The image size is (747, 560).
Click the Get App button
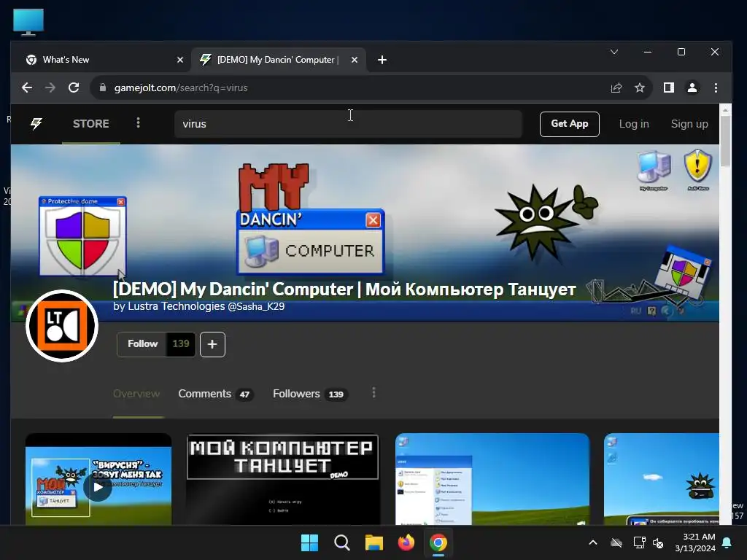click(569, 124)
